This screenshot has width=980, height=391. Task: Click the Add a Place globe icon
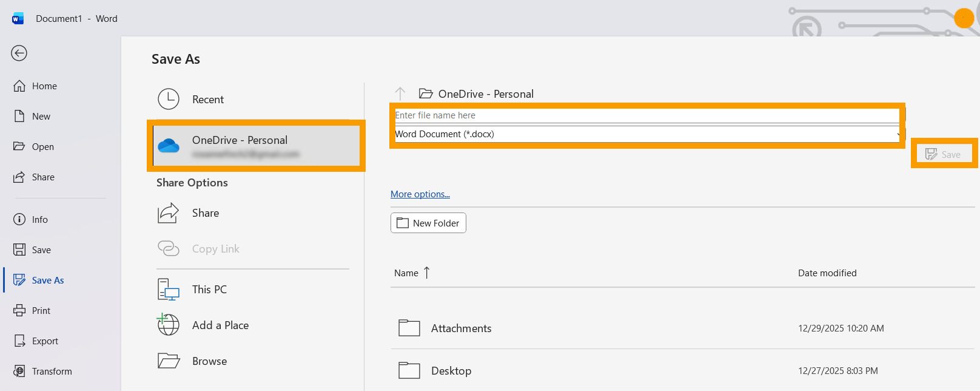click(x=169, y=325)
